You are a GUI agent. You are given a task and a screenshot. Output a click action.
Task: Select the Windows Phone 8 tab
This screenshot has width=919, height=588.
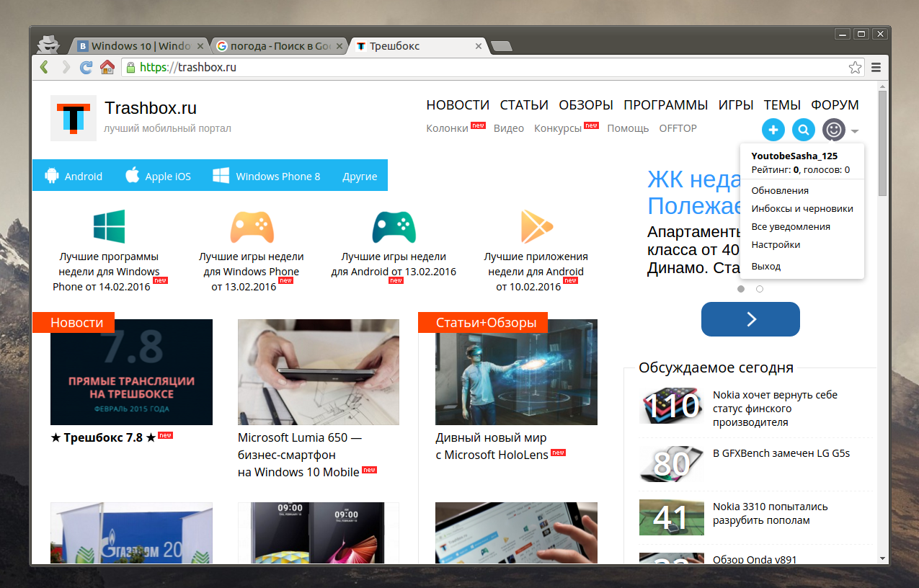point(267,176)
